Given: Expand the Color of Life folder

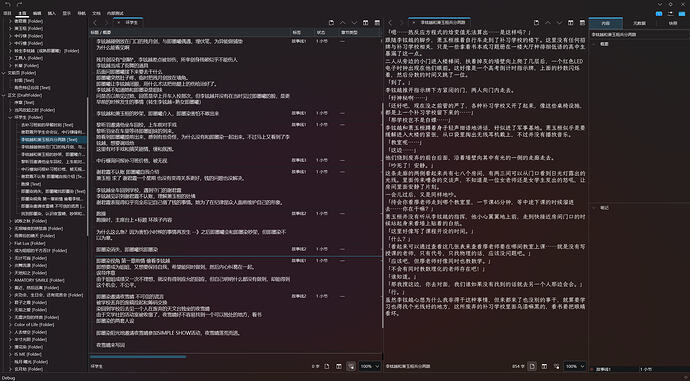Looking at the screenshot, I should (11, 325).
